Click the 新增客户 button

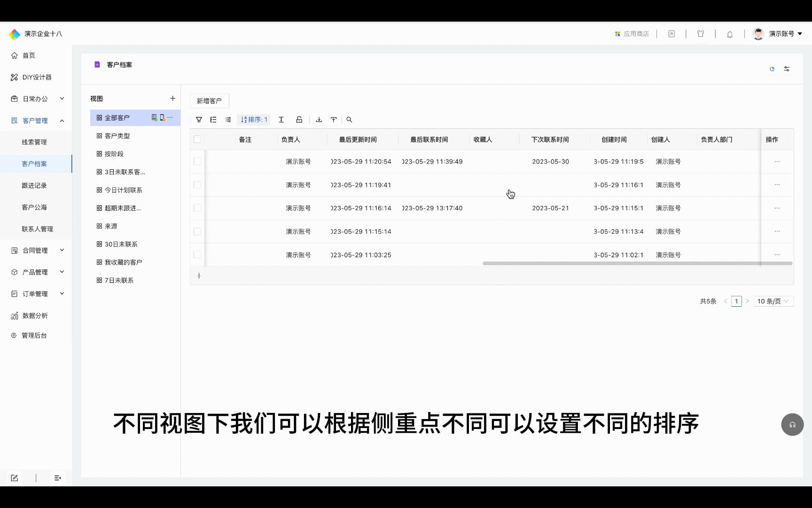[x=209, y=101]
